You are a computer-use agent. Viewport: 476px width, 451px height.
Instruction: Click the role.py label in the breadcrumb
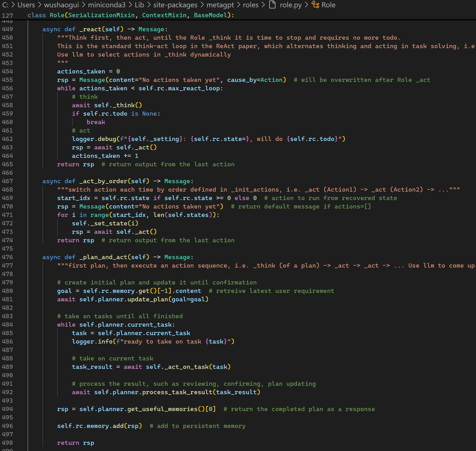click(x=290, y=5)
